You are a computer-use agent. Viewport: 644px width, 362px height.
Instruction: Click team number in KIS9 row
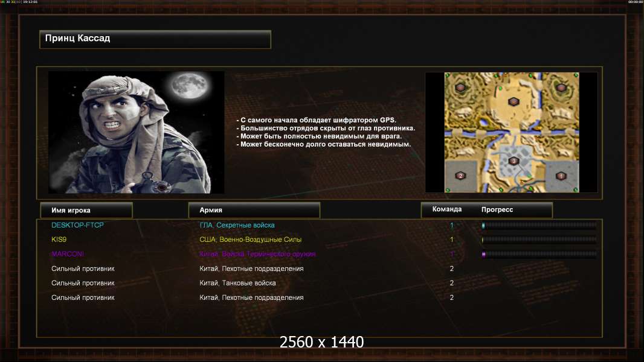click(x=452, y=240)
